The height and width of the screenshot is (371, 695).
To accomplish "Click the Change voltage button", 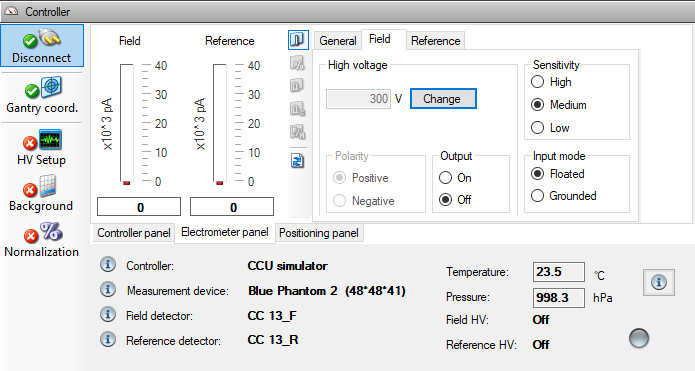I will coord(443,98).
